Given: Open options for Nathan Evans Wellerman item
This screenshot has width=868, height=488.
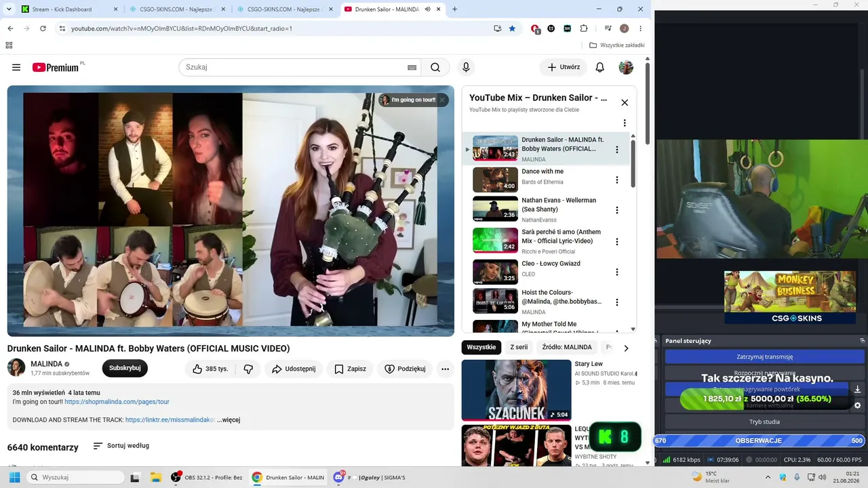Looking at the screenshot, I should click(x=617, y=210).
